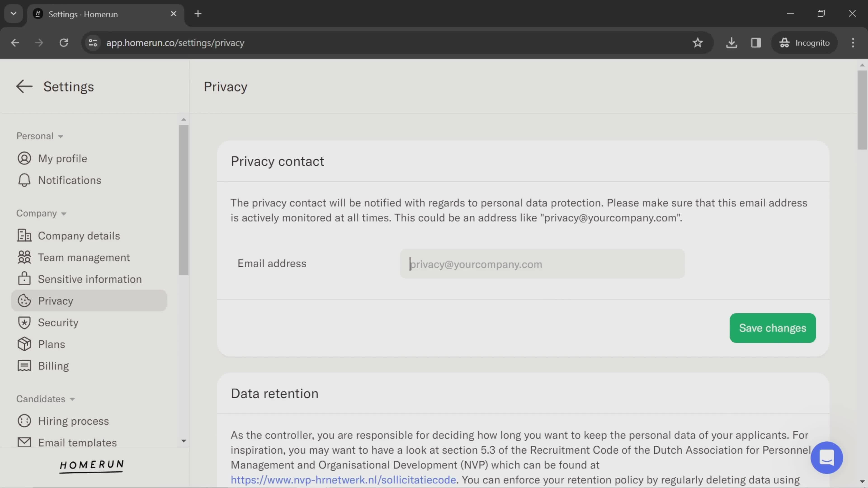868x488 pixels.
Task: Click the Security shield icon
Action: [24, 322]
